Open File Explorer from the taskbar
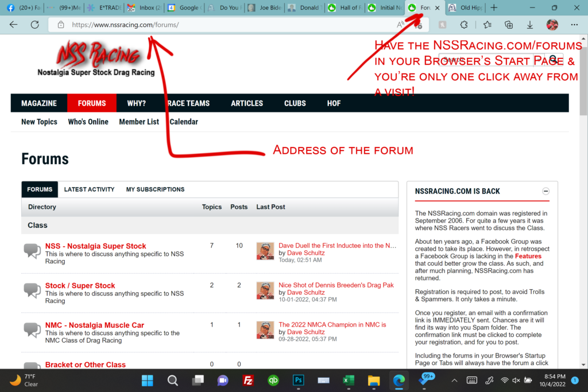Screen dimensions: 588x392 (373, 381)
